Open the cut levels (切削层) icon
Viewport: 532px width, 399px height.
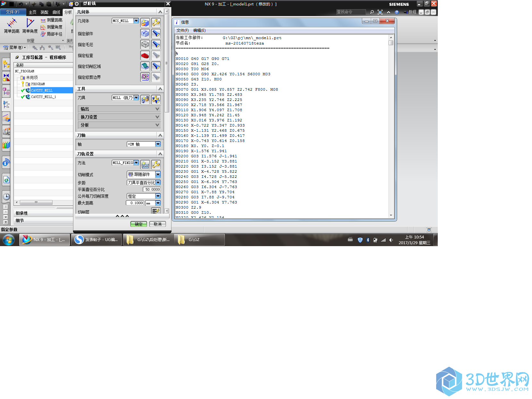pos(156,211)
